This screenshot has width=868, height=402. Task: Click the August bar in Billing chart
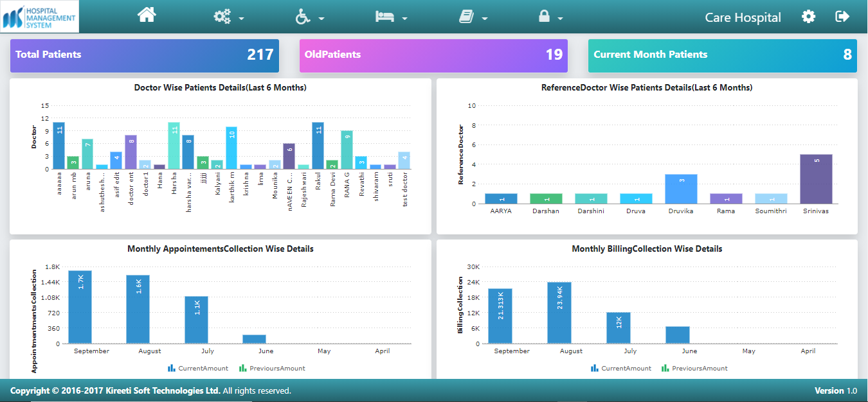coord(559,313)
